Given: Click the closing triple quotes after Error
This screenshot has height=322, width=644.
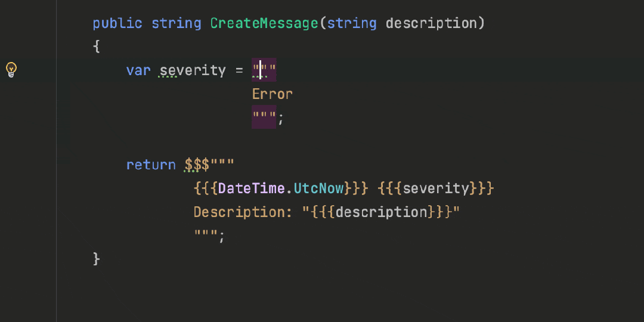Looking at the screenshot, I should [264, 117].
